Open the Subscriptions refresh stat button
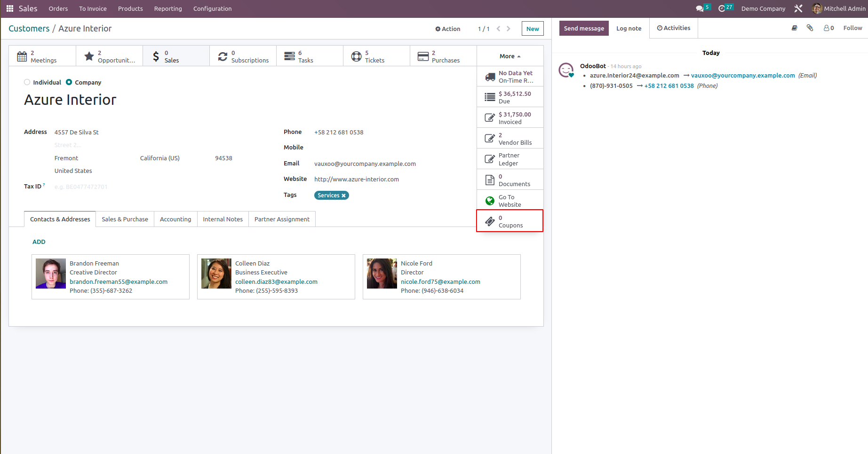This screenshot has height=454, width=868. [243, 56]
